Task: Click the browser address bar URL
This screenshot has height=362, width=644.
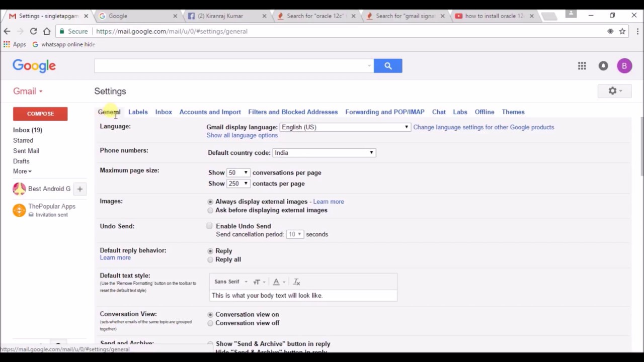Action: coord(172,31)
